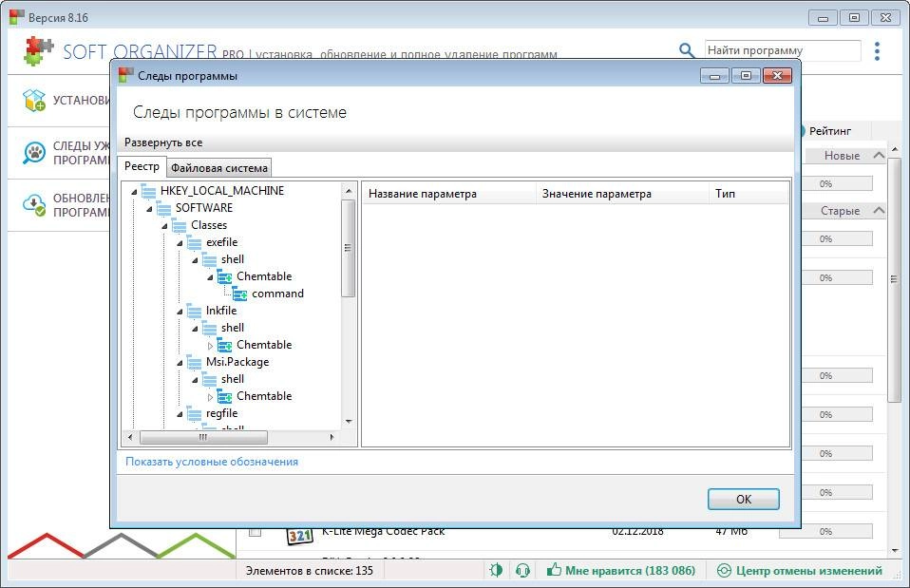
Task: Maximize the Следы программы dialog
Action: point(746,75)
